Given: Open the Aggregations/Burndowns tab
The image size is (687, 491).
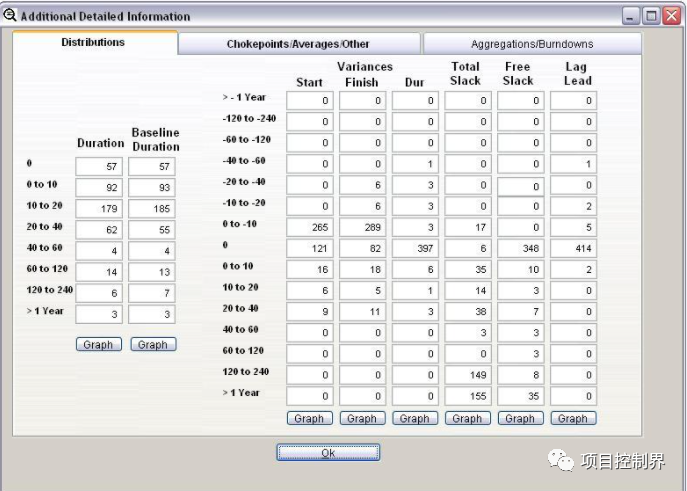Looking at the screenshot, I should pyautogui.click(x=532, y=44).
